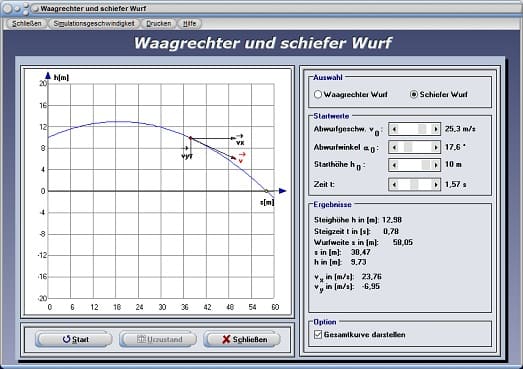Increase Starthöhe with right arrow
523x369 pixels.
435,164
